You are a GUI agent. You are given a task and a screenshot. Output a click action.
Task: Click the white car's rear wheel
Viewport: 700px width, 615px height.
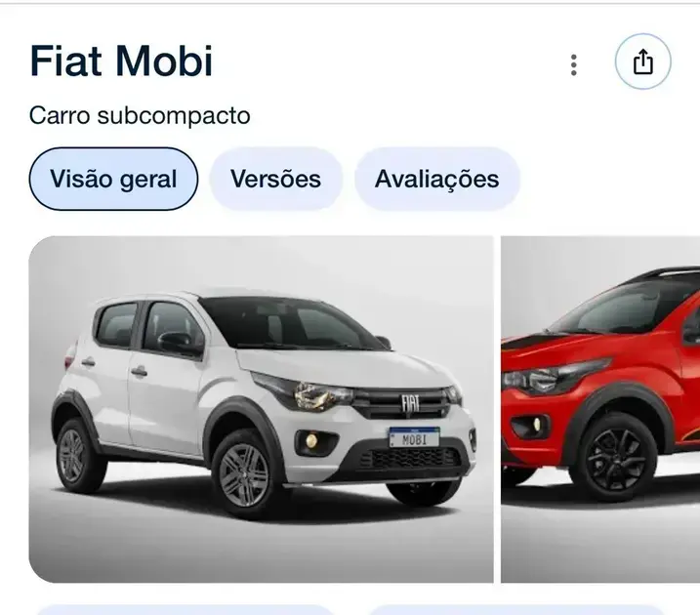click(73, 455)
